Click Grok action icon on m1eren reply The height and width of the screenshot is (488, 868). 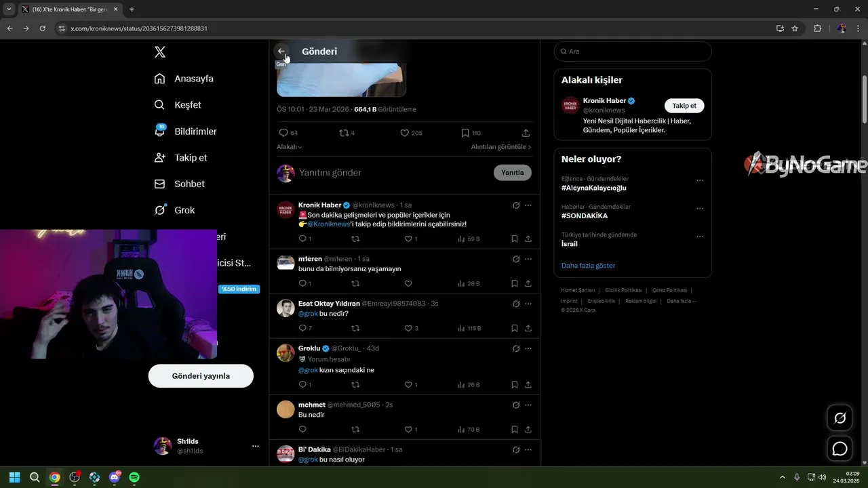pyautogui.click(x=516, y=259)
